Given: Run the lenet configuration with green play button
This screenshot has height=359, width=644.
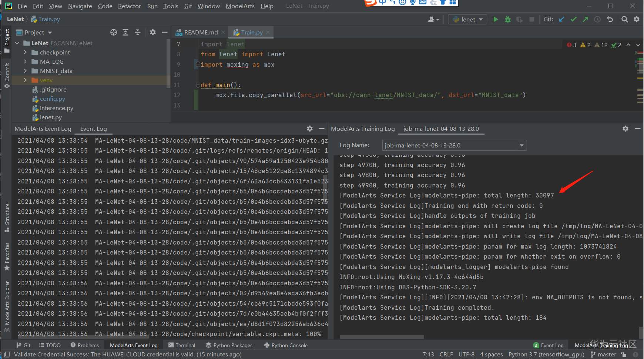Looking at the screenshot, I should (x=496, y=19).
